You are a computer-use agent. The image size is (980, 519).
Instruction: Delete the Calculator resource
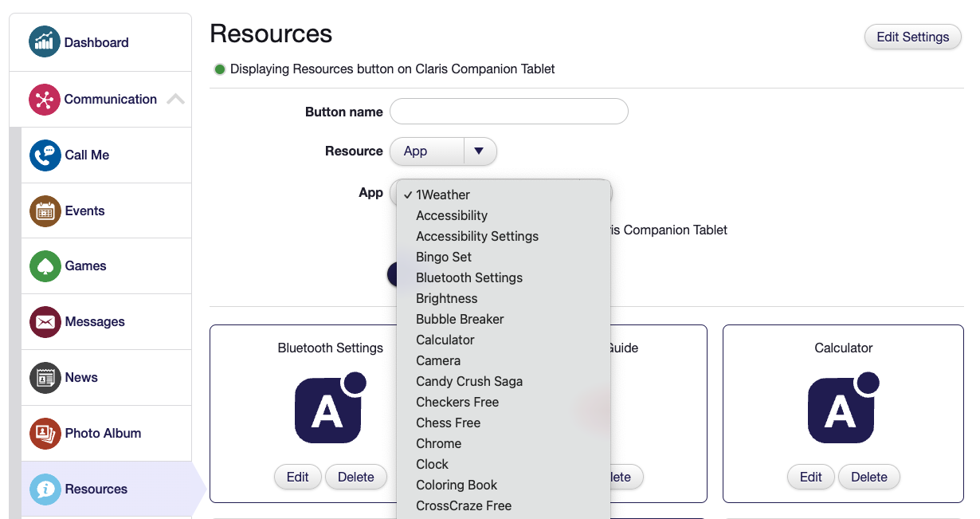click(x=868, y=477)
